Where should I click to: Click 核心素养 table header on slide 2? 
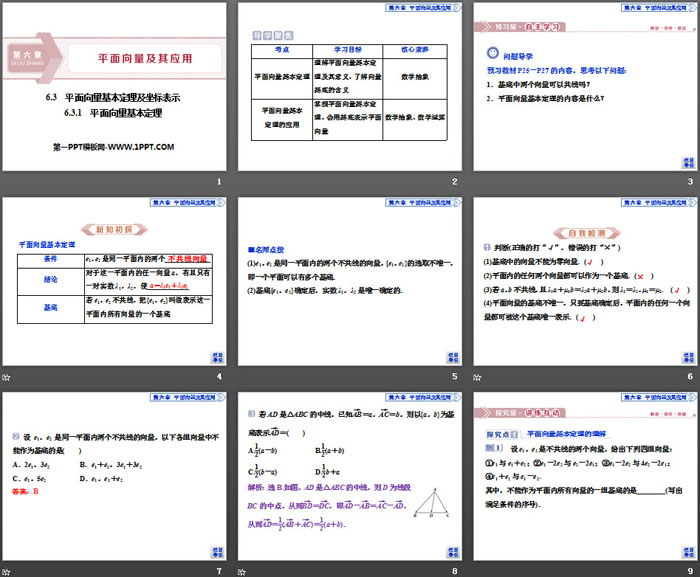415,50
